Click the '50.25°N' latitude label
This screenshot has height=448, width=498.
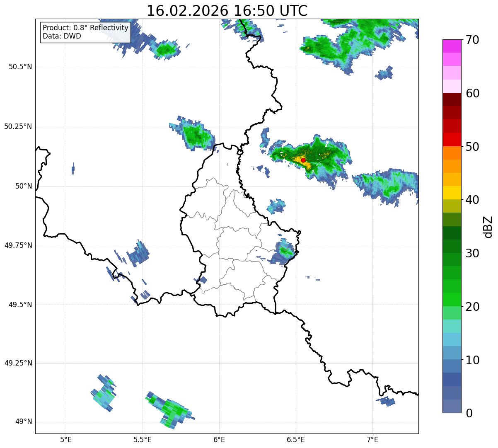tap(18, 126)
